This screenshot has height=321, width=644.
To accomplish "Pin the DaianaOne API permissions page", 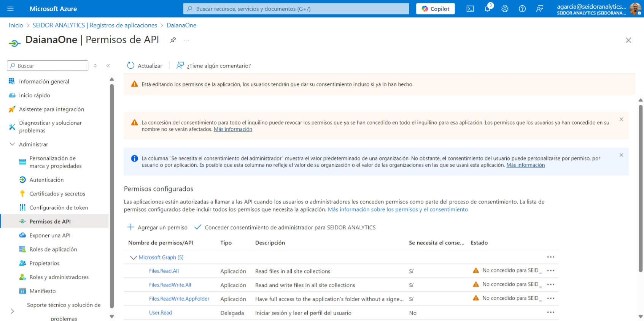I will tap(173, 40).
